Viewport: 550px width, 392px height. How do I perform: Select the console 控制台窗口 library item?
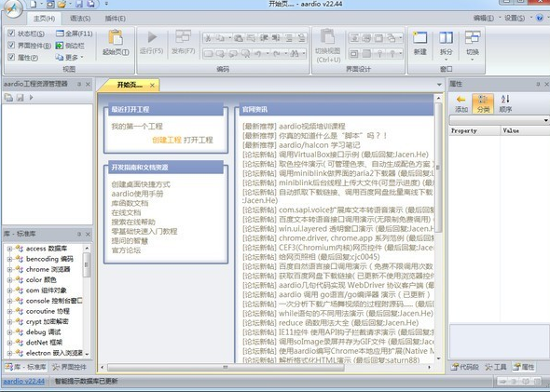pos(54,301)
